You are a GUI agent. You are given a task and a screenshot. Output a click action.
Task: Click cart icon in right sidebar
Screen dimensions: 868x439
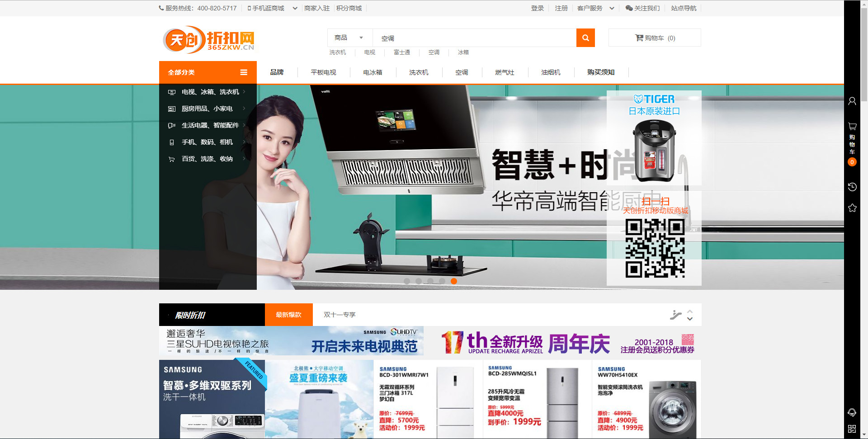(x=852, y=126)
